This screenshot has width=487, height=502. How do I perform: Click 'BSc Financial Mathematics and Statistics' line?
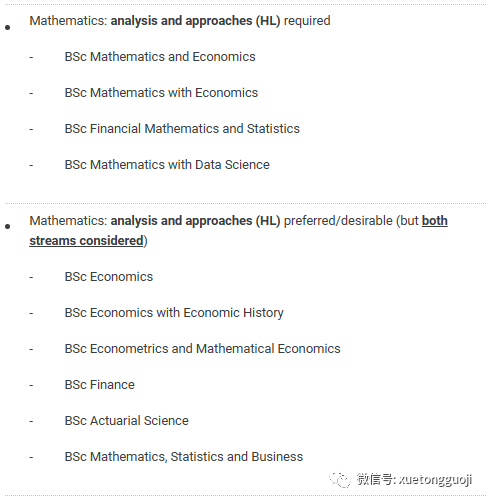(x=182, y=129)
